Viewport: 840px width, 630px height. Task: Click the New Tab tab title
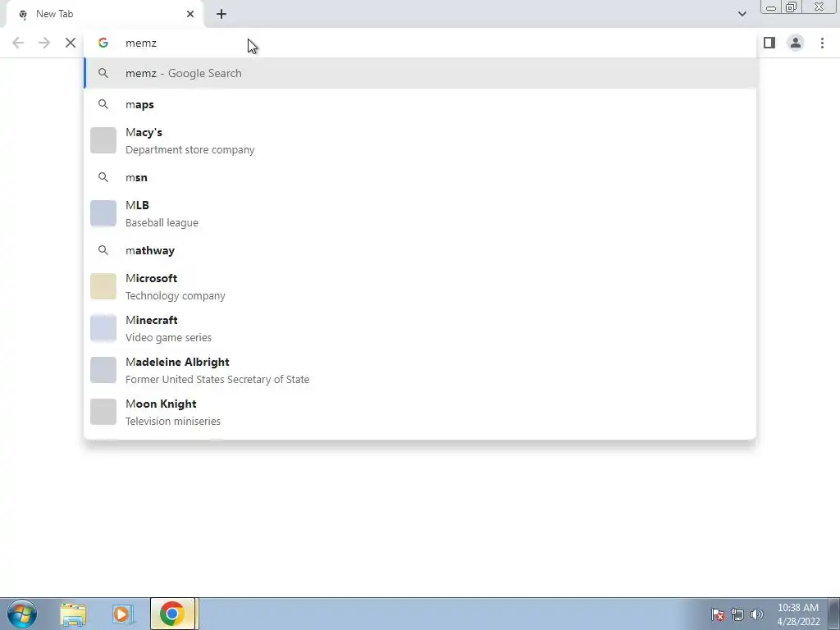[55, 14]
